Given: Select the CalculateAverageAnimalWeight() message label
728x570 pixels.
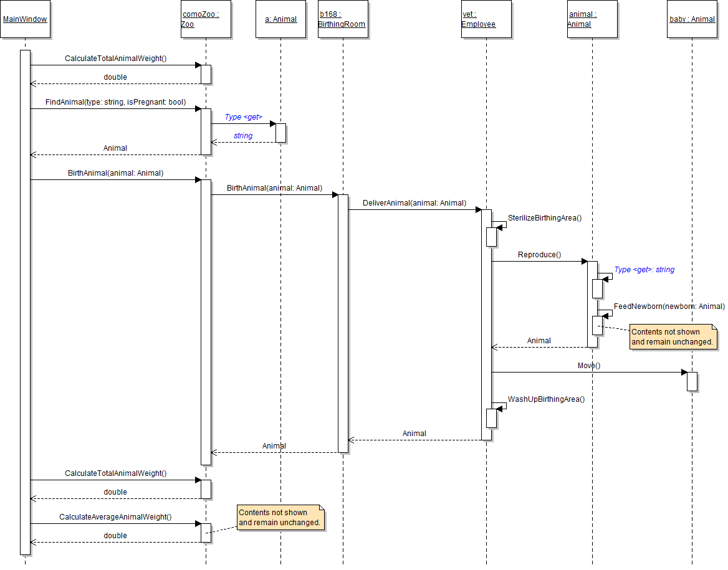Looking at the screenshot, I should (115, 517).
